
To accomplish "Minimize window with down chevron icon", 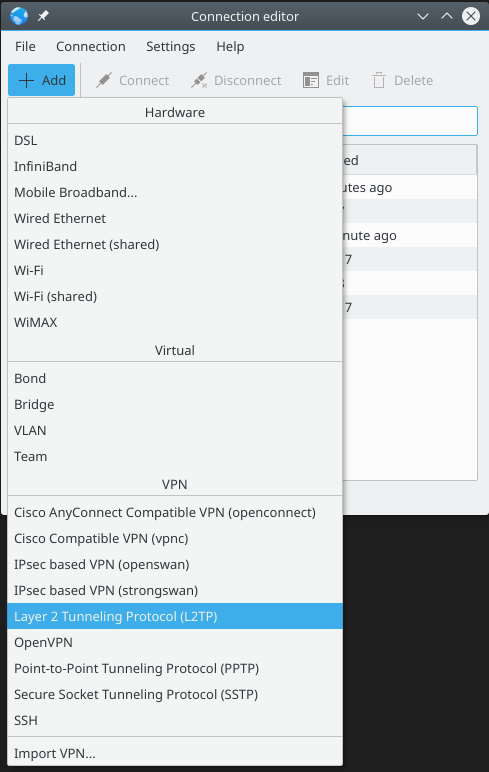I will 423,16.
